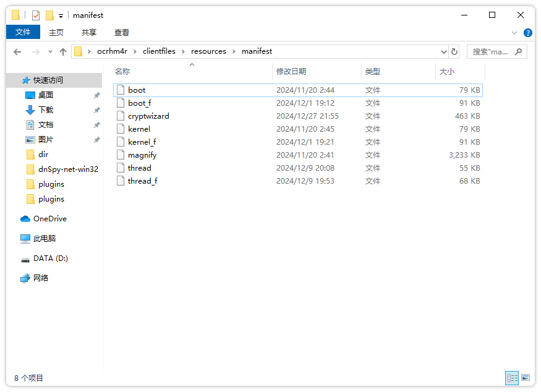Expand the address bar history dropdown

(x=443, y=52)
